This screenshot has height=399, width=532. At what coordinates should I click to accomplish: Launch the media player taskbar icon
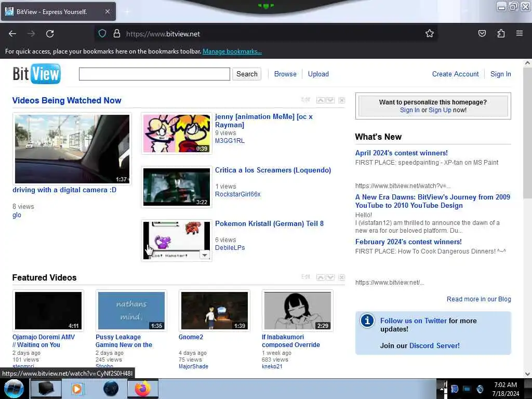(77, 389)
